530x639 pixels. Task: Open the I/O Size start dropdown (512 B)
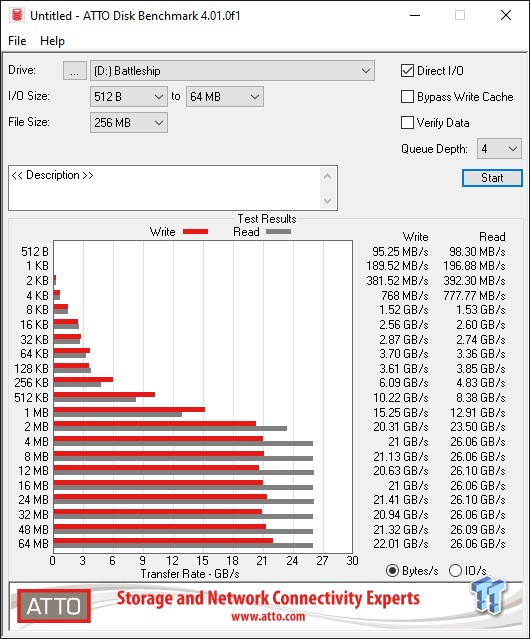click(129, 97)
